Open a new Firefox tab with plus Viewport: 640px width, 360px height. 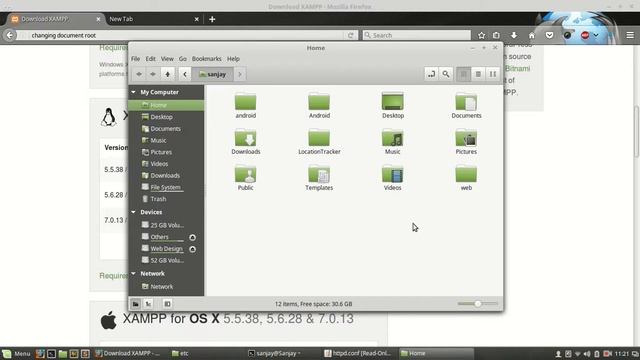pos(212,19)
